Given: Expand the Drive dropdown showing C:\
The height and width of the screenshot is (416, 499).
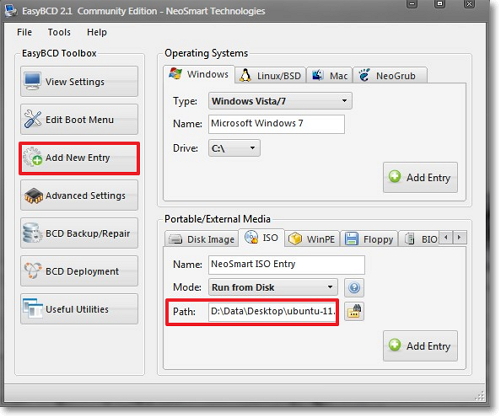Looking at the screenshot, I should (234, 148).
